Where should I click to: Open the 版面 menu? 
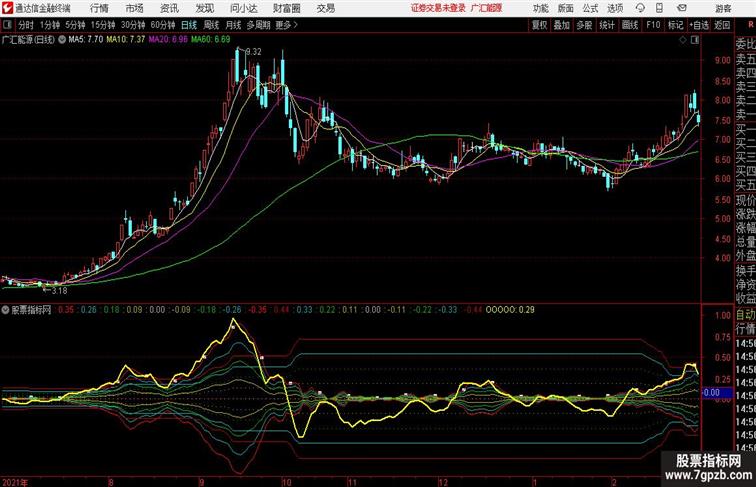[566, 8]
